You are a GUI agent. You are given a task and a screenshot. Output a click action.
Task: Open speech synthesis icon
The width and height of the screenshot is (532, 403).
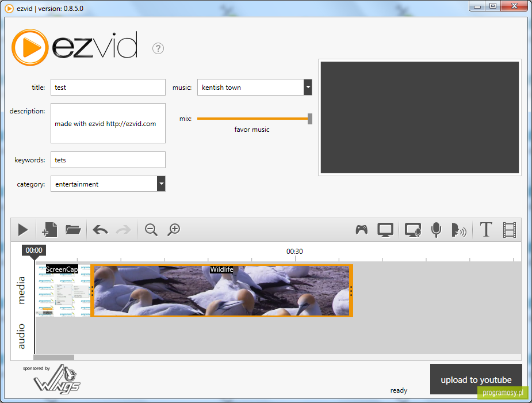pos(459,230)
